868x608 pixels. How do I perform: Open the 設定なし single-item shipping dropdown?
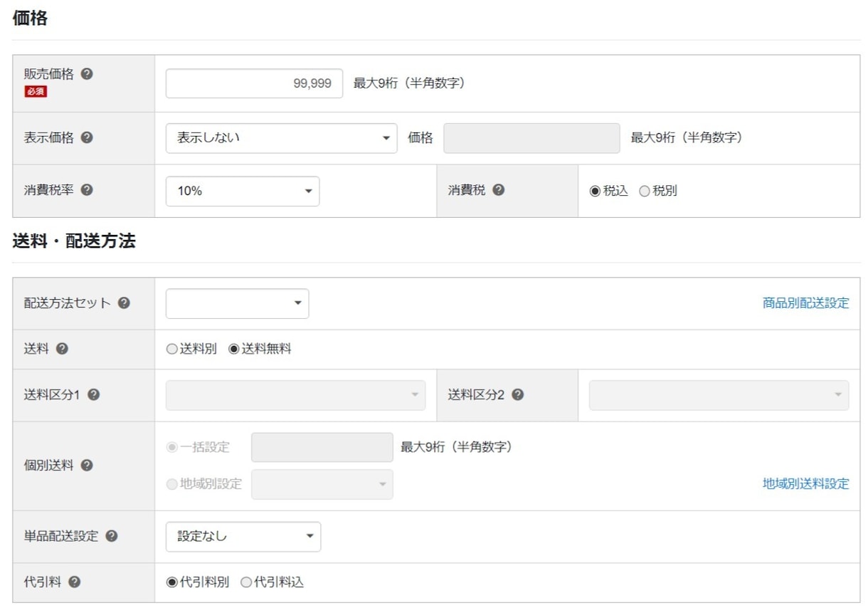pos(243,537)
